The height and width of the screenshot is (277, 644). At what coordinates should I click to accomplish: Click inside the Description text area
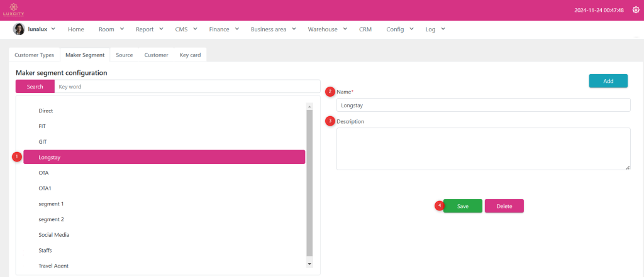(x=483, y=149)
